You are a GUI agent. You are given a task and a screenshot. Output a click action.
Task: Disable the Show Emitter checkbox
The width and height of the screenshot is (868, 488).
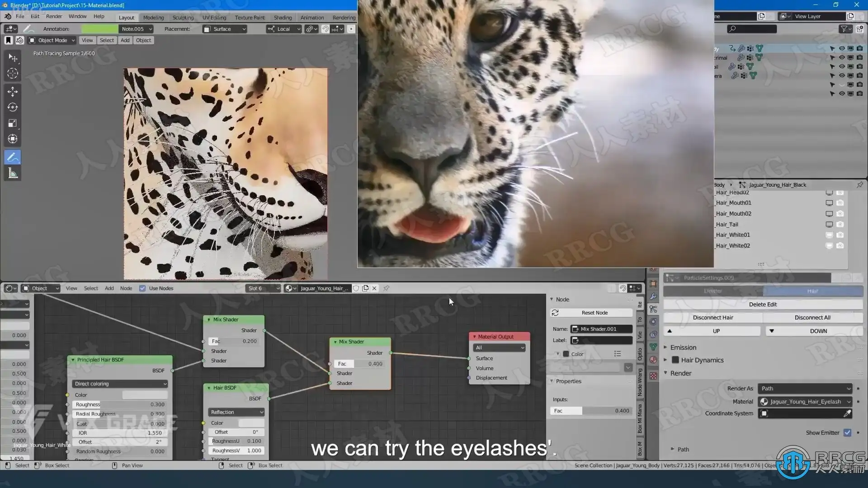847,432
